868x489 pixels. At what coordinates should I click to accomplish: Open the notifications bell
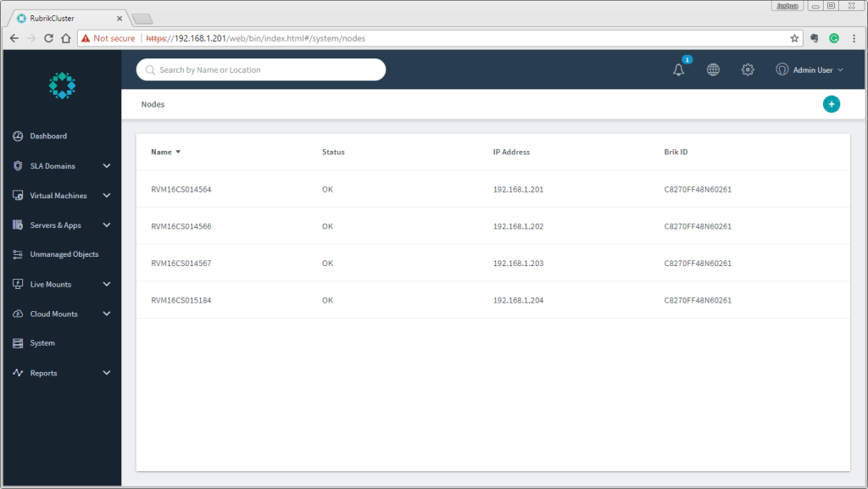(x=678, y=69)
